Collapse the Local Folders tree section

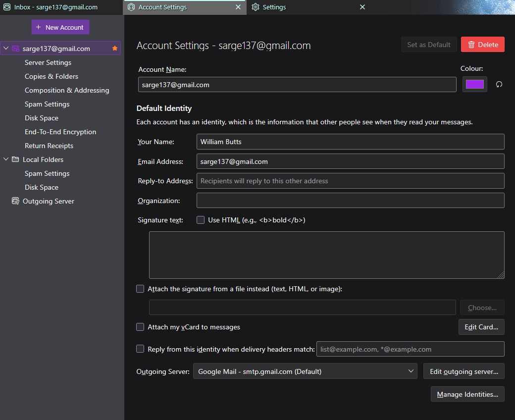click(6, 159)
